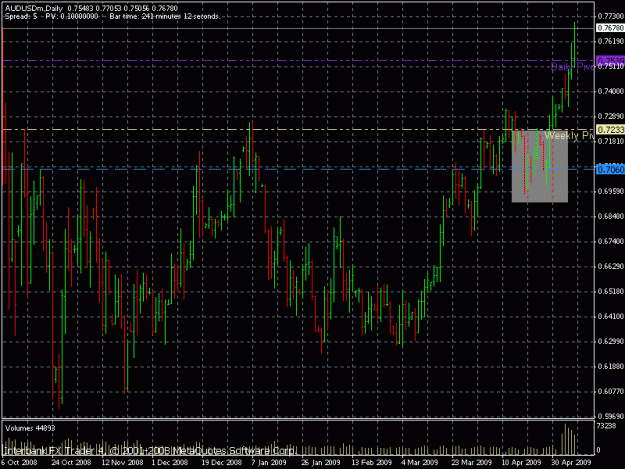Click the 7 Jan 2009 date label
The image size is (625, 469).
(269, 463)
